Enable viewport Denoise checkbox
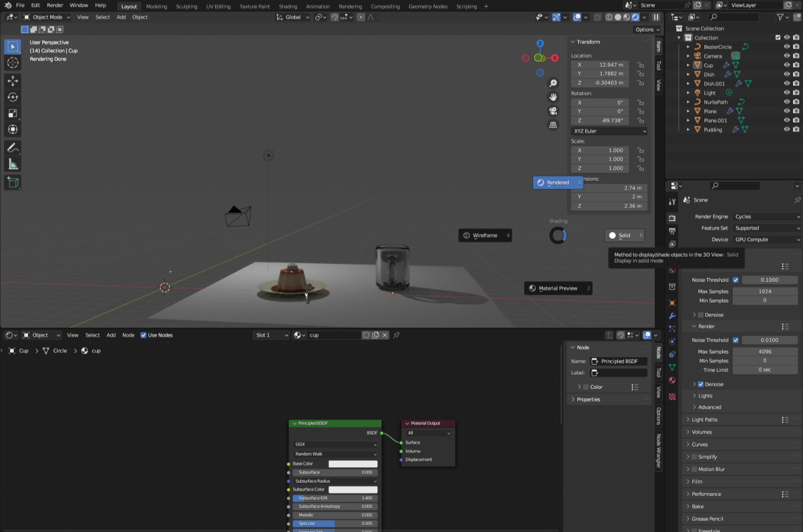 coord(701,315)
